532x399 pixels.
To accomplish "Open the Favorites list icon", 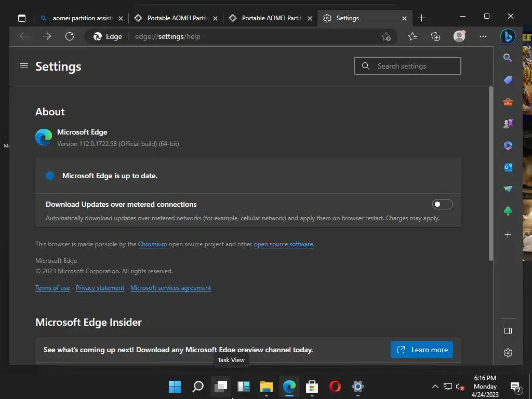I will pos(413,36).
